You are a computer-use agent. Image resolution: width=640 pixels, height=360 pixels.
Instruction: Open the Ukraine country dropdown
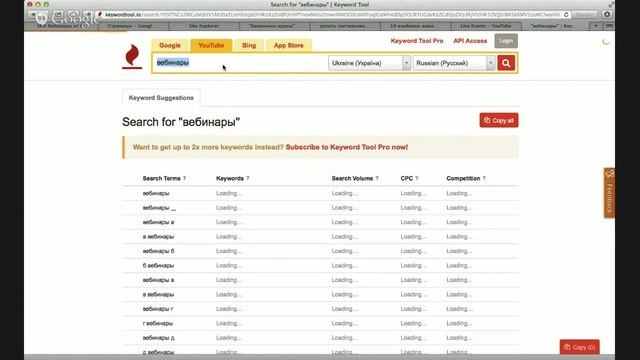pyautogui.click(x=369, y=63)
